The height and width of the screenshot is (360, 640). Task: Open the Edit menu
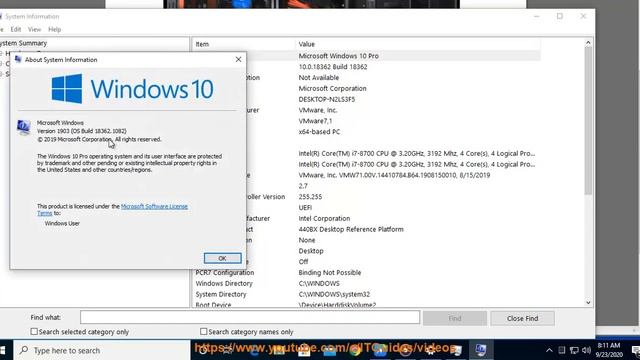click(x=16, y=29)
